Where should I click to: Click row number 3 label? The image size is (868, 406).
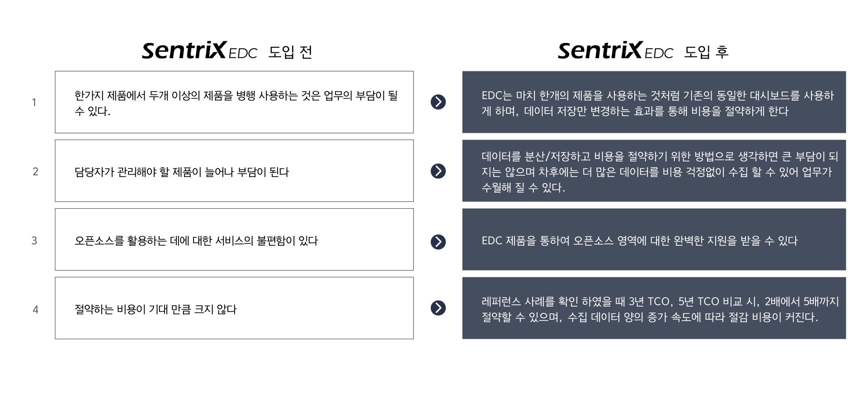tap(34, 241)
